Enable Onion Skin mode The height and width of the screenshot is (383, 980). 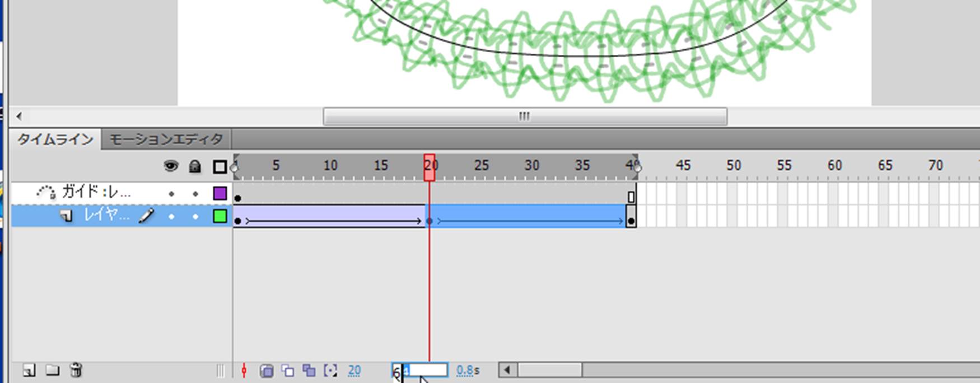pos(267,371)
